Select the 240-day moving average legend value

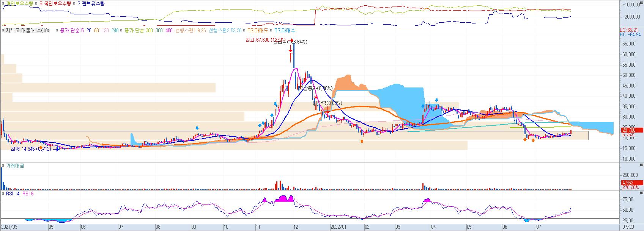click(x=115, y=31)
